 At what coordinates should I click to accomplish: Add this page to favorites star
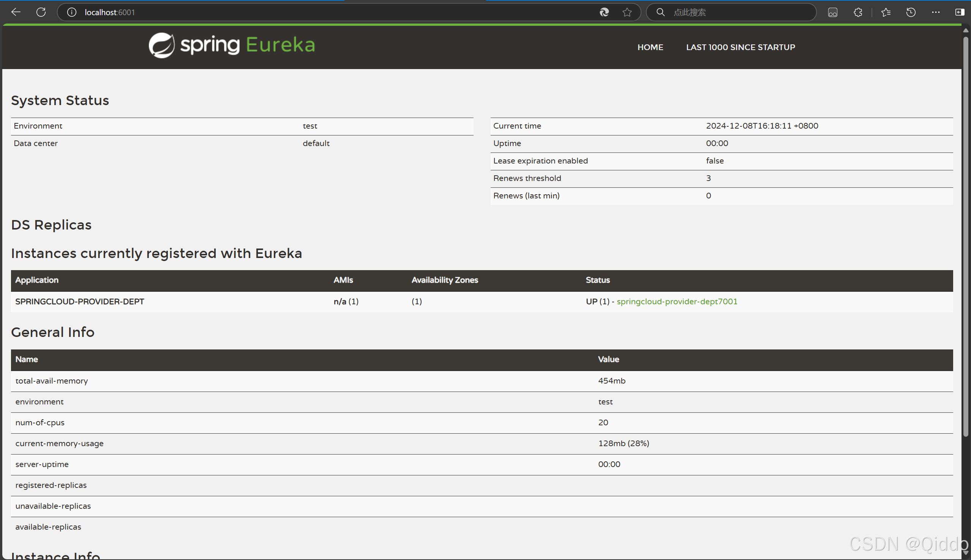click(x=627, y=12)
